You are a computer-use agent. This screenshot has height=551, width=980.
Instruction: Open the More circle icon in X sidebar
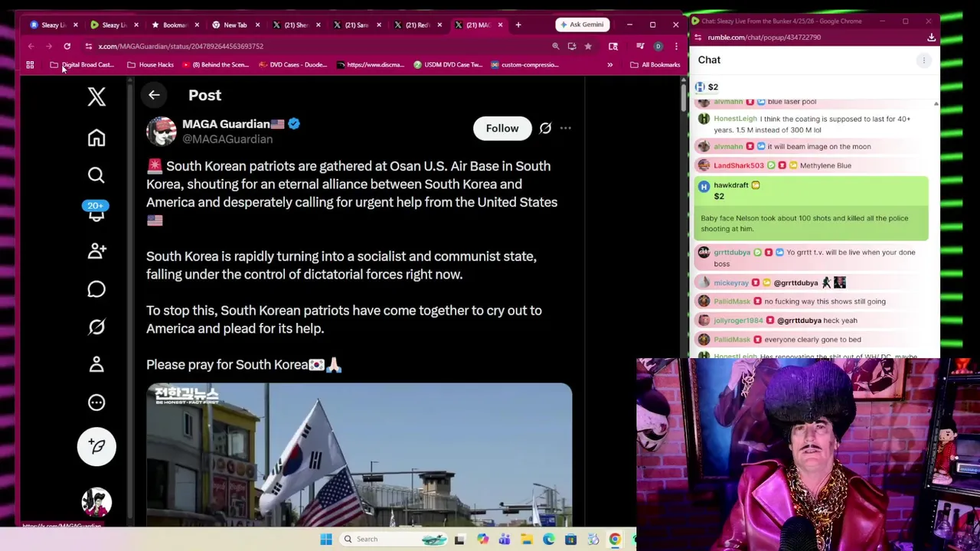point(96,403)
